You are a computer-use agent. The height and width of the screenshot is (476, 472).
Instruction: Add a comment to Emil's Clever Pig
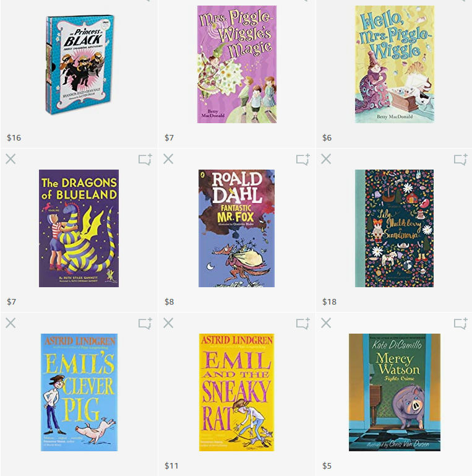coord(145,324)
